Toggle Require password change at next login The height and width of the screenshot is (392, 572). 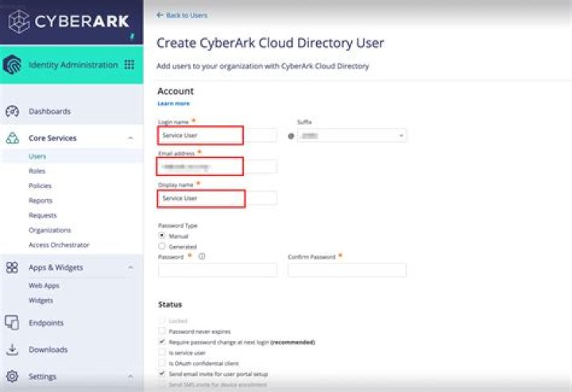coord(162,342)
